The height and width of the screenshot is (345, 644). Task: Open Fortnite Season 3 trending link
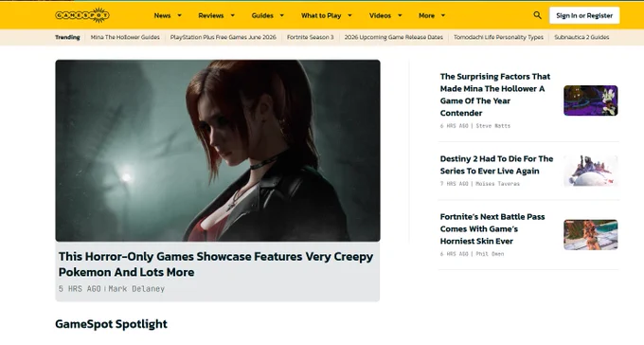coord(310,37)
